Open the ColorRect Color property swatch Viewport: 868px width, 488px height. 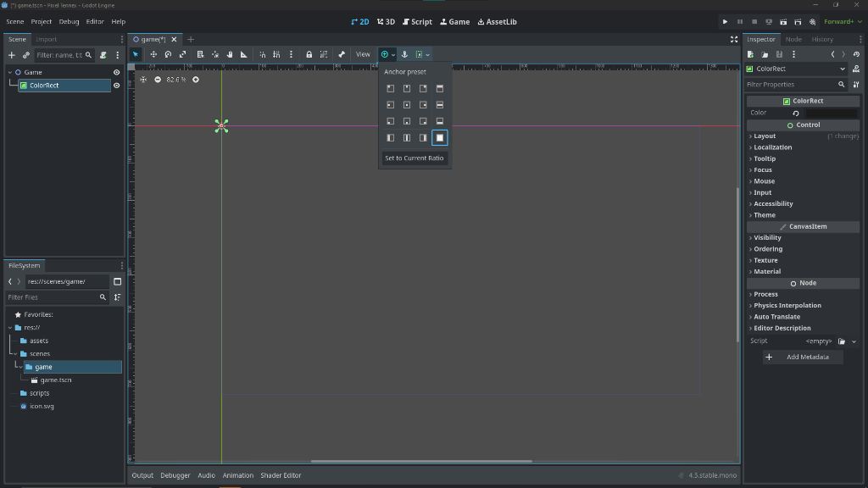click(x=831, y=113)
